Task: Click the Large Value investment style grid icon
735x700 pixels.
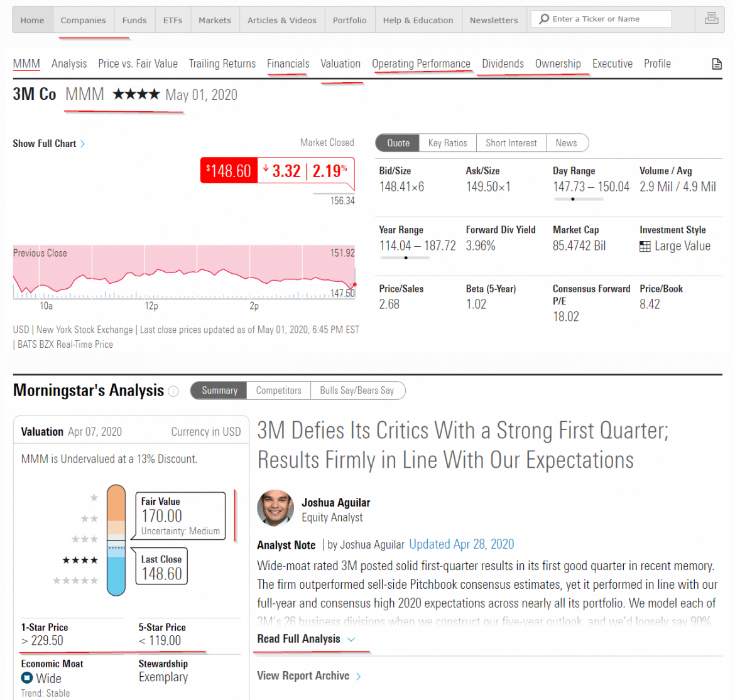Action: pos(644,246)
